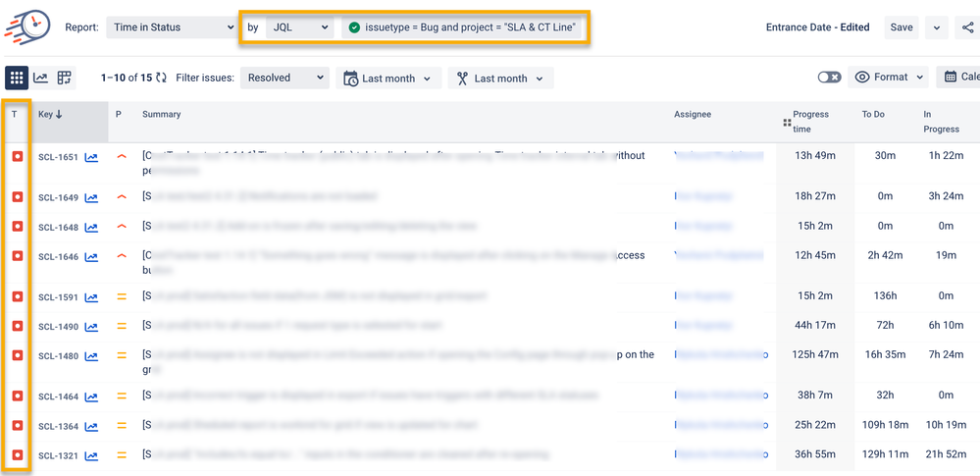Open the Format dropdown
980x476 pixels.
[888, 78]
